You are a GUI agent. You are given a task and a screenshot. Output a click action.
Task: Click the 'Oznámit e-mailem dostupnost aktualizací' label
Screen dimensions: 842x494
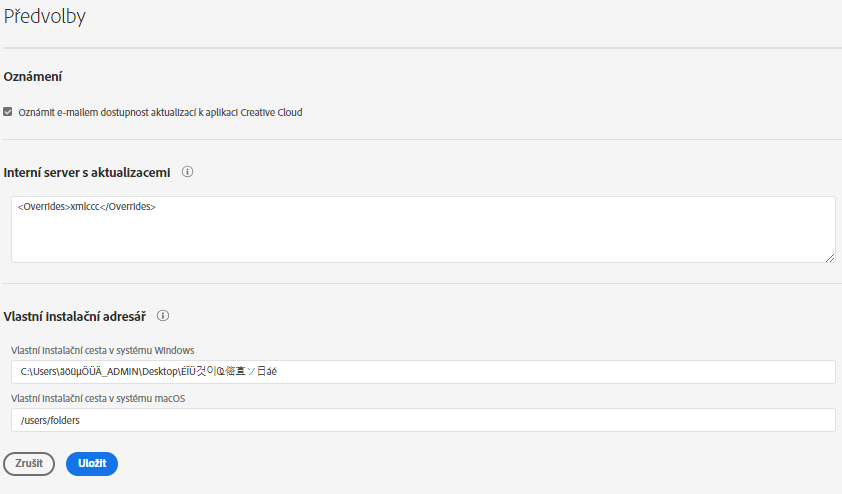tap(160, 112)
